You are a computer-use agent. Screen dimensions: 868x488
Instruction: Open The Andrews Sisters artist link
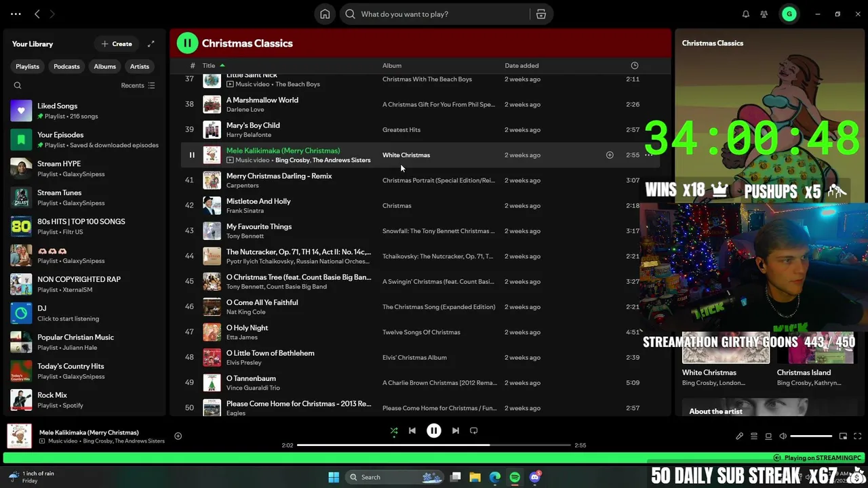pos(342,160)
